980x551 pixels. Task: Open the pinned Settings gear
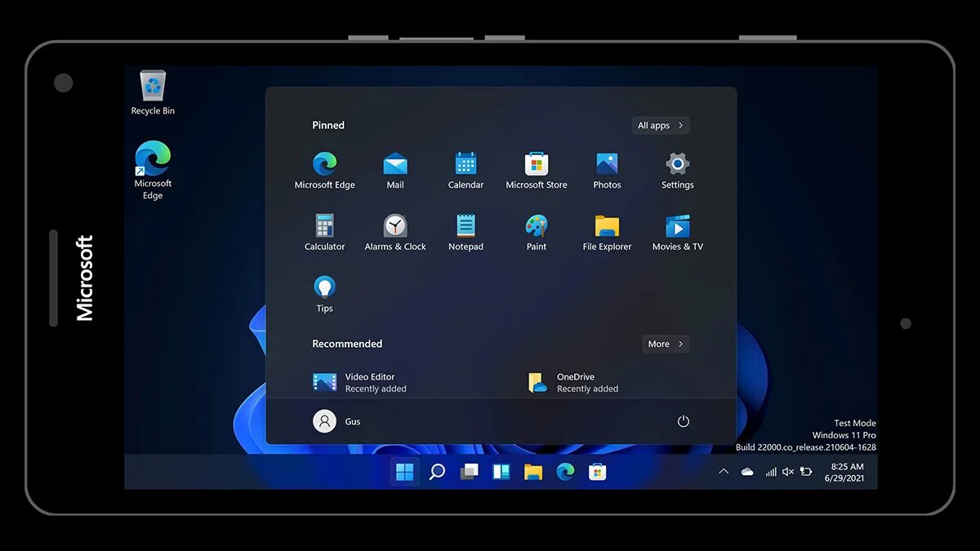coord(678,171)
